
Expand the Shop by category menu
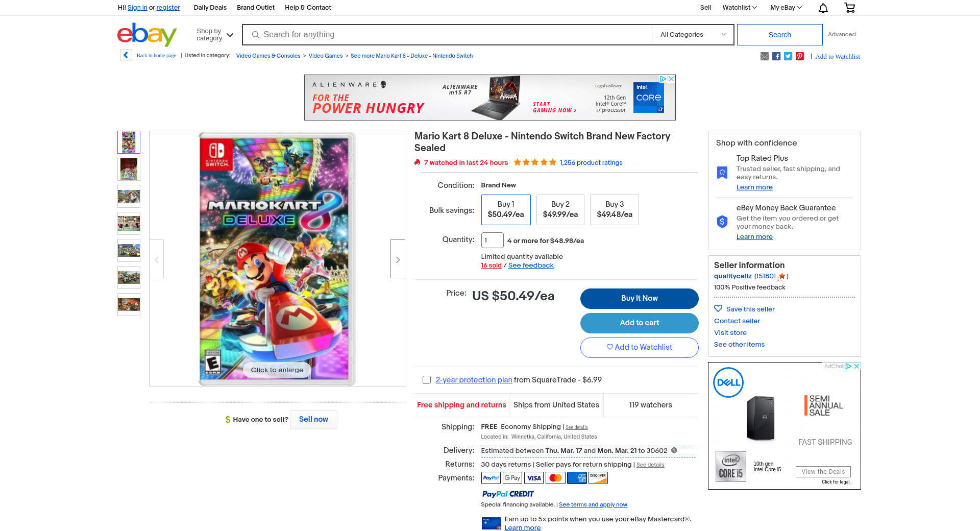(215, 35)
